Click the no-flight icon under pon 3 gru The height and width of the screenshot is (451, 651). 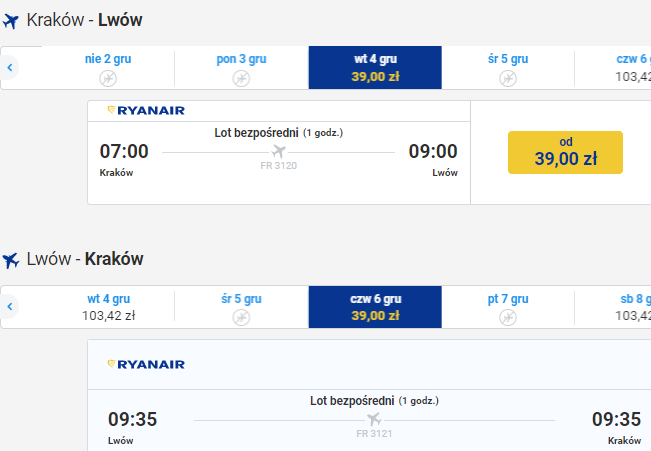[x=241, y=78]
